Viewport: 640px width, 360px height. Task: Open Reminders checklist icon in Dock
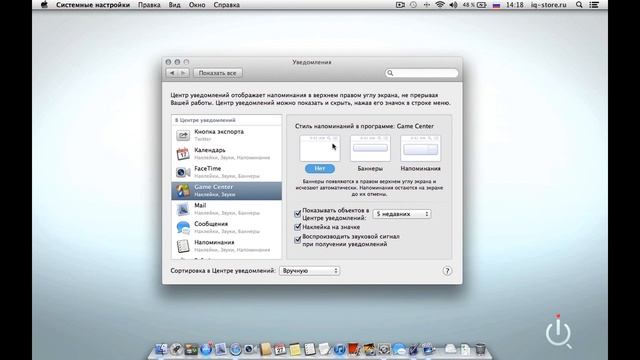pyautogui.click(x=309, y=349)
